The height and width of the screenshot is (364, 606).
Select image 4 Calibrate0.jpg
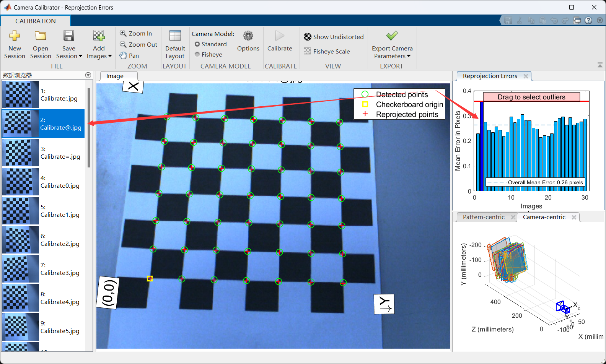click(x=43, y=182)
